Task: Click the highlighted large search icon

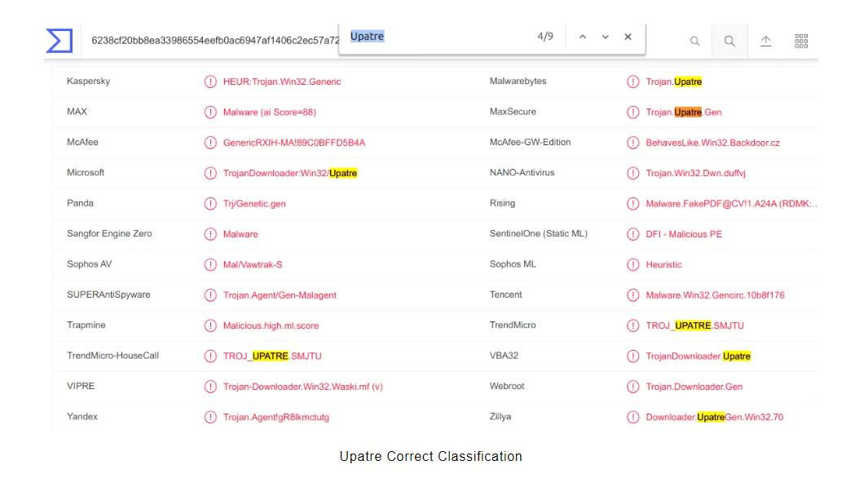Action: 729,41
